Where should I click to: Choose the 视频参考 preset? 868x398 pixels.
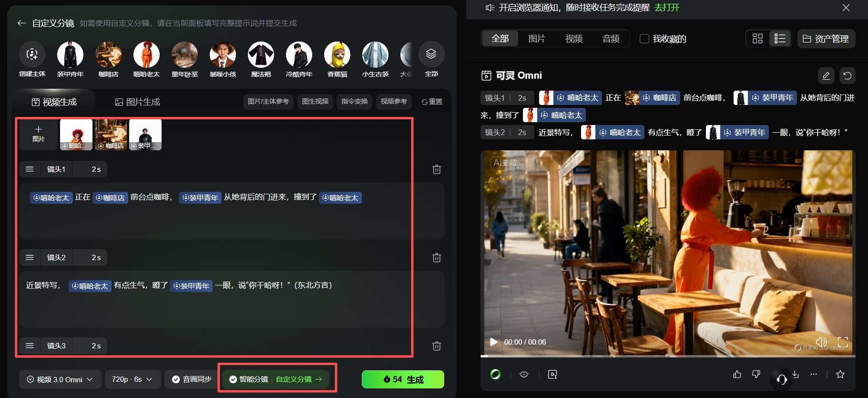pyautogui.click(x=393, y=101)
